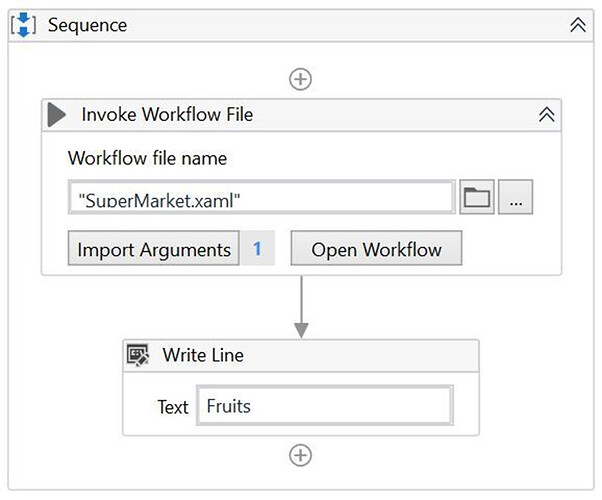The image size is (602, 500).
Task: Edit the "SuperMarket.xaml" file name field
Action: click(x=261, y=197)
